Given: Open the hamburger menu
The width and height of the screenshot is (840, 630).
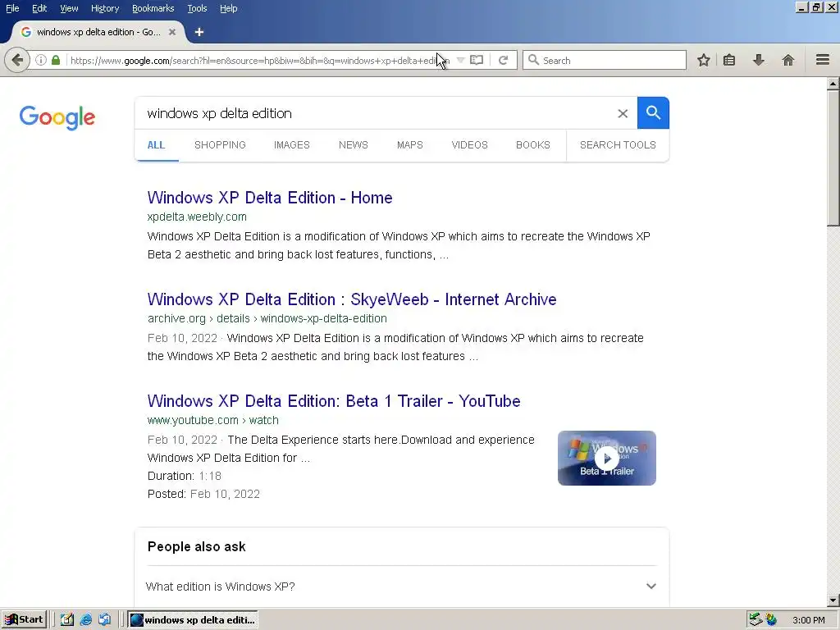Looking at the screenshot, I should click(823, 60).
